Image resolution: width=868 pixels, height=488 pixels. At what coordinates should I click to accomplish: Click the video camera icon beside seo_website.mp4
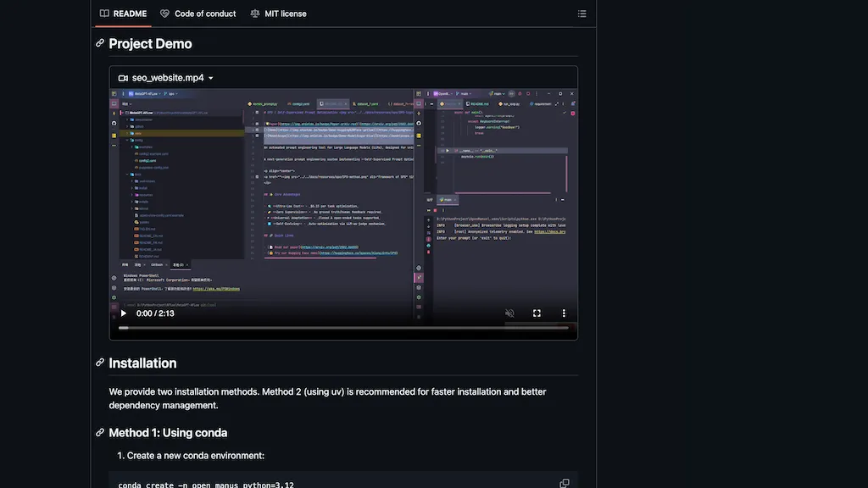click(x=123, y=78)
